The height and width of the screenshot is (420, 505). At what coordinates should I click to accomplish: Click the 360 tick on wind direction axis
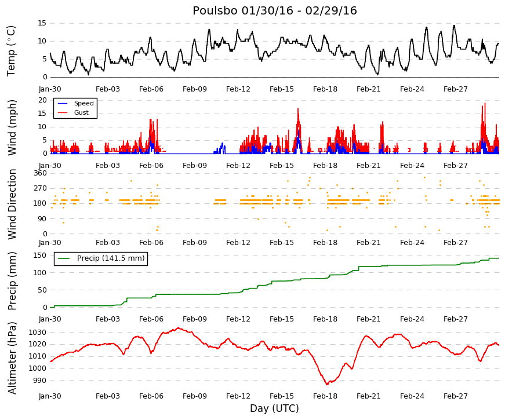tap(41, 173)
